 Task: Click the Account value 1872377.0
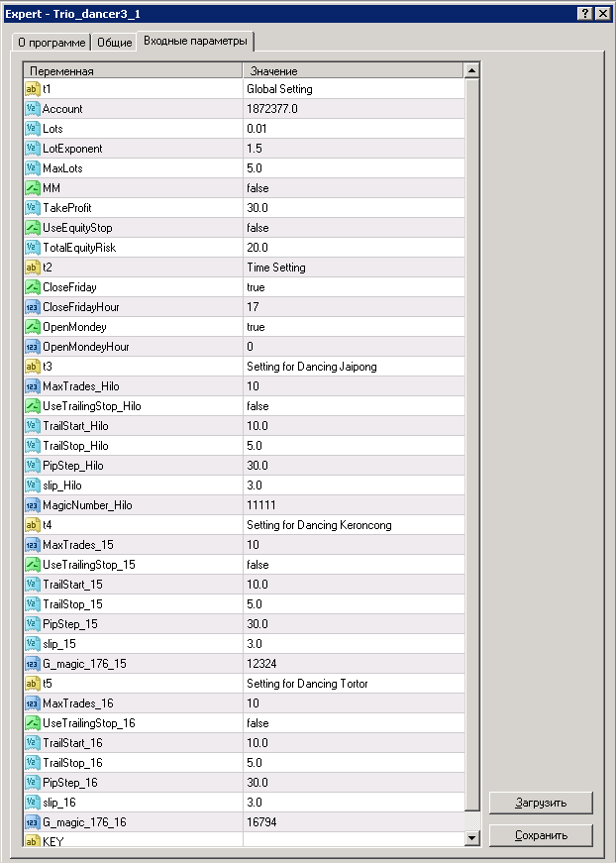point(272,109)
